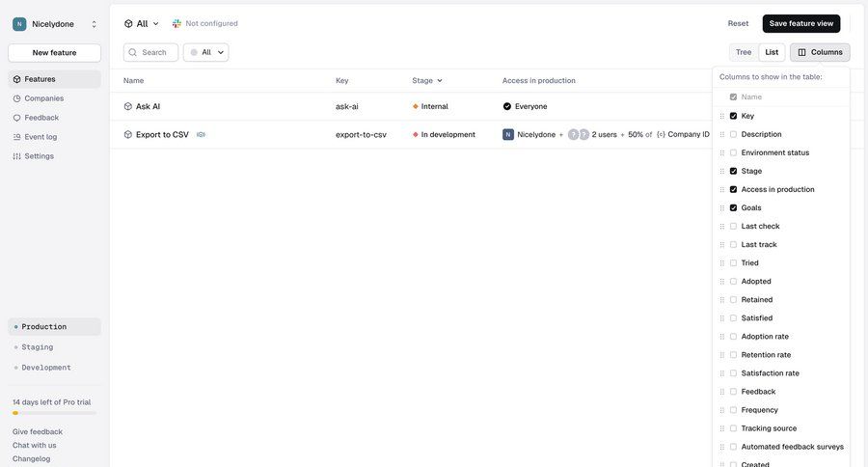Enable the Last track column
Screen dimensions: 868x467
[734, 244]
